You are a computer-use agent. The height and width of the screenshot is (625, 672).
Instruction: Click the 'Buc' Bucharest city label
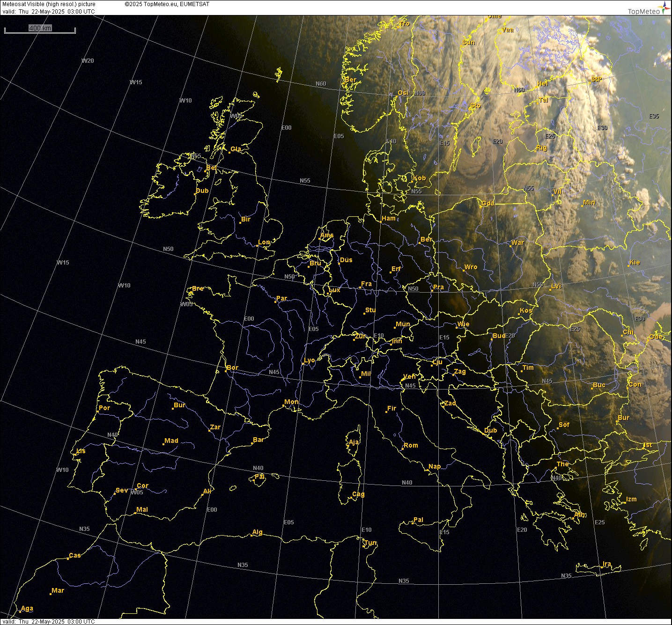pos(599,385)
